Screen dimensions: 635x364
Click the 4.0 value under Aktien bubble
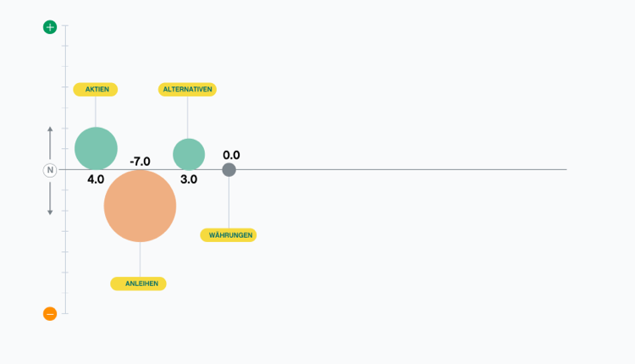click(96, 179)
